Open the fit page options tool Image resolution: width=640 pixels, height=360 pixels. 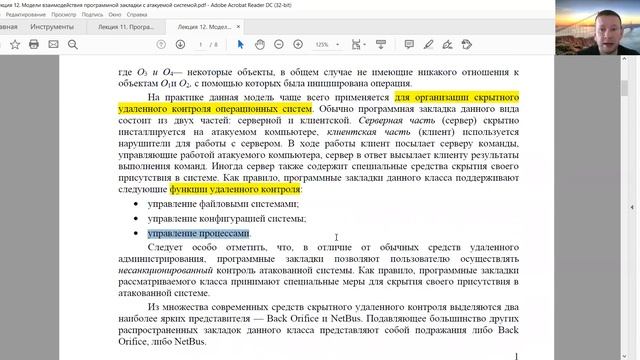358,44
